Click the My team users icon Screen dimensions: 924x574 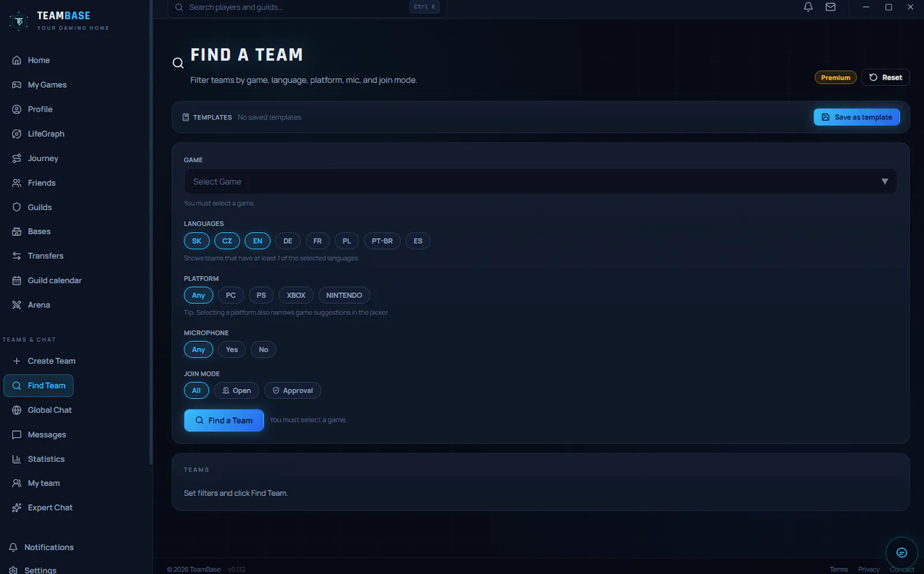click(17, 483)
